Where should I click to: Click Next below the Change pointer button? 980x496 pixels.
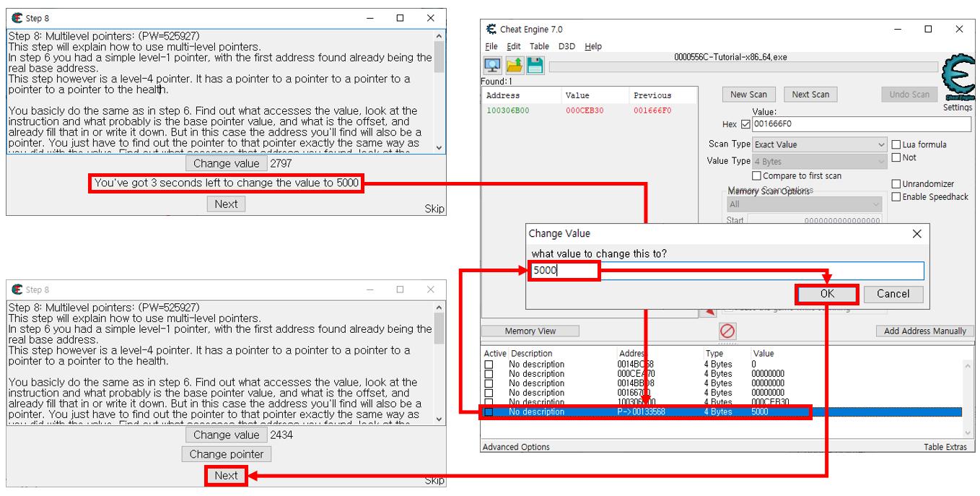(x=226, y=476)
